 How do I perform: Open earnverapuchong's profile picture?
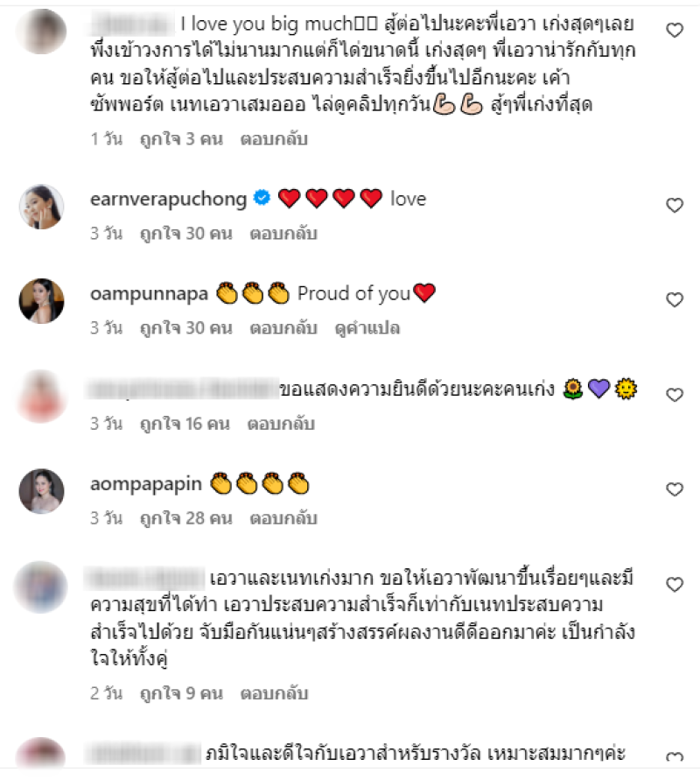click(42, 207)
